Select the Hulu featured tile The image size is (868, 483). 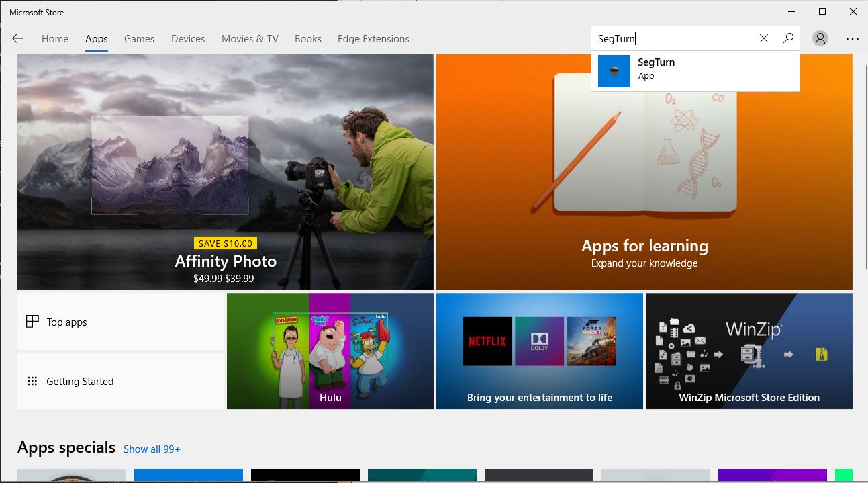[330, 351]
